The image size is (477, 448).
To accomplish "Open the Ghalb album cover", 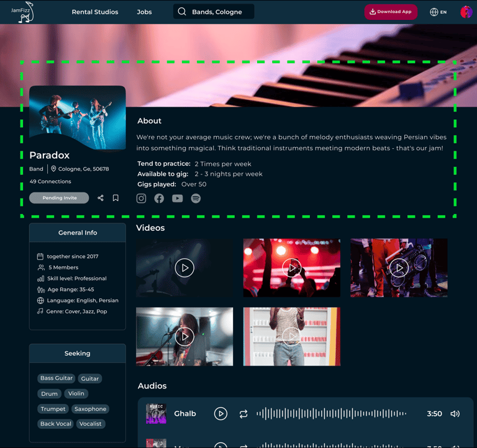I will [x=156, y=414].
